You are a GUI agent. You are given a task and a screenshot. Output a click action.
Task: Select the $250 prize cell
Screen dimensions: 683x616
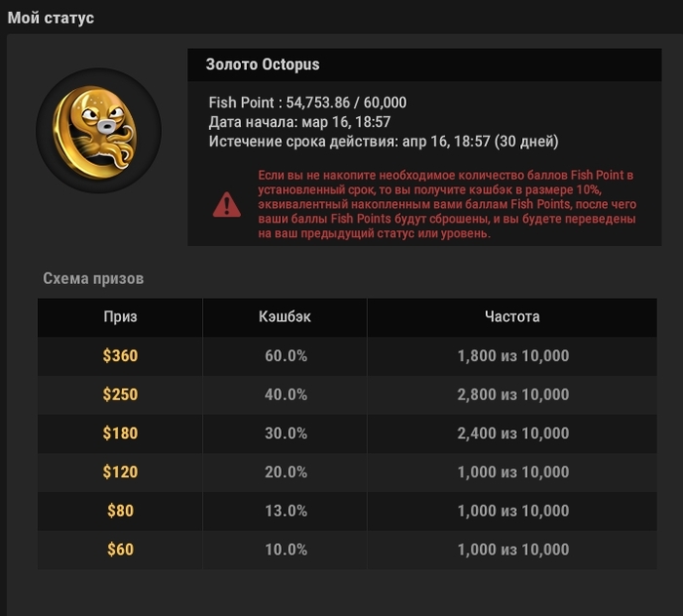tap(120, 394)
